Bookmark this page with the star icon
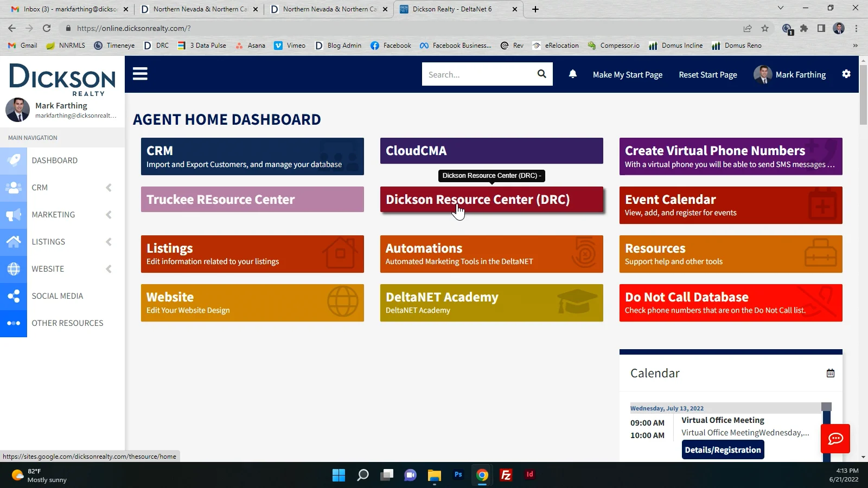This screenshot has width=868, height=488. [x=765, y=28]
